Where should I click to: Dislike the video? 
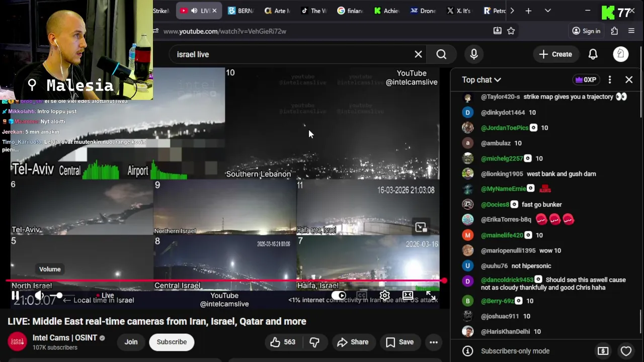coord(314,342)
